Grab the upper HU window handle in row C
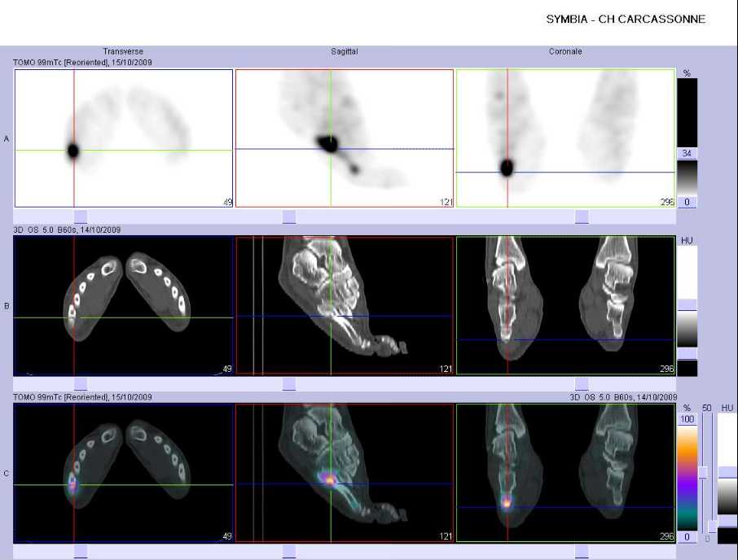 [727, 473]
